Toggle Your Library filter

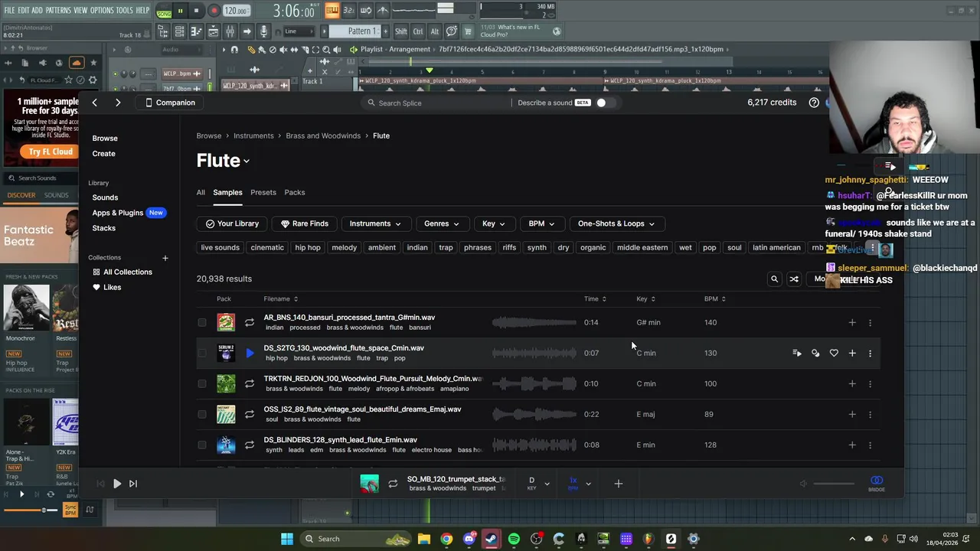point(232,223)
